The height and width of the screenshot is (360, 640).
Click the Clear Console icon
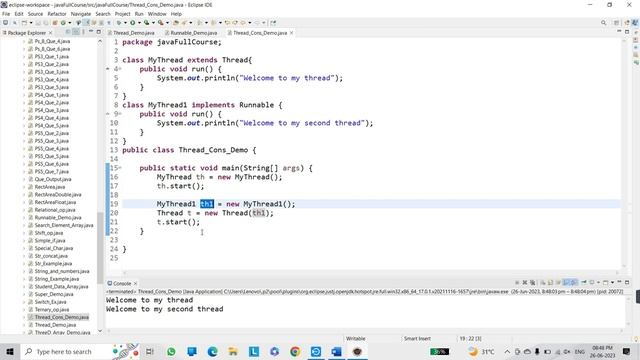point(543,282)
